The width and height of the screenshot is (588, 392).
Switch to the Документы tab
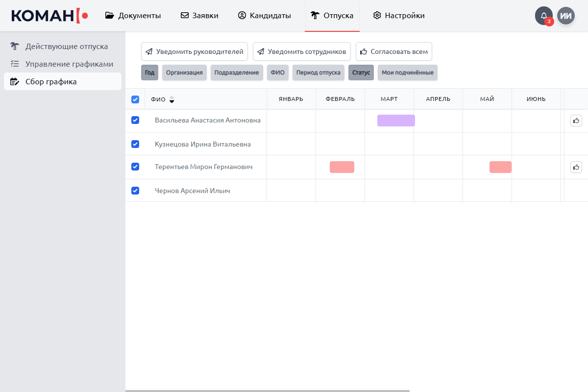133,16
